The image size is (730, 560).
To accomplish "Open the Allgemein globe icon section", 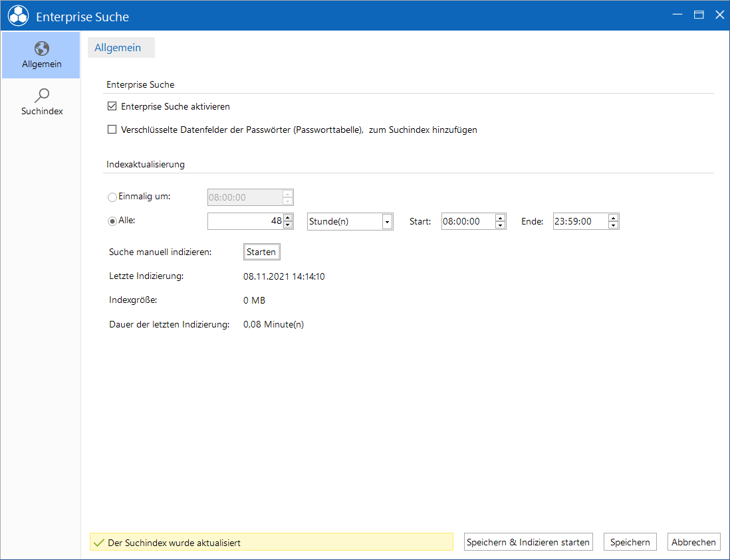I will [41, 55].
